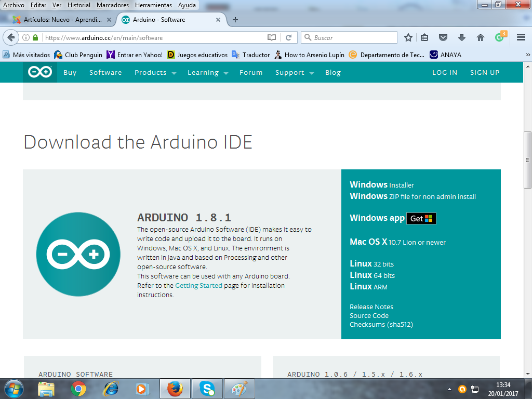Go back with the browser back arrow
The width and height of the screenshot is (532, 399).
11,37
